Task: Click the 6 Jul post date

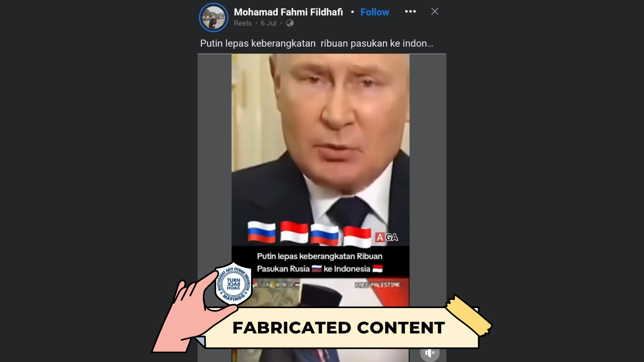Action: click(268, 23)
